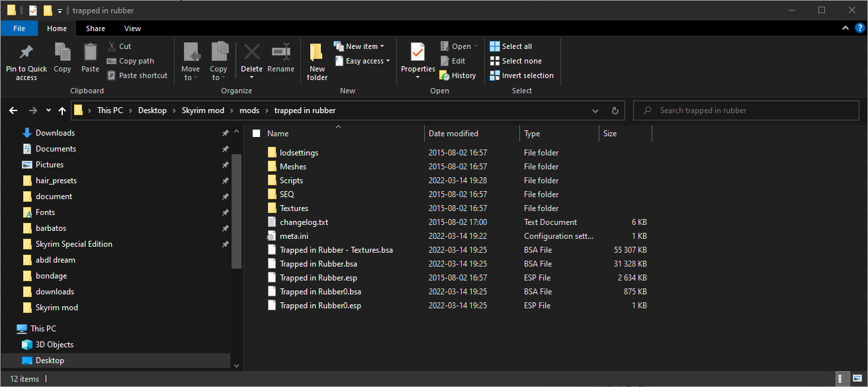
Task: Refresh the current folder
Action: [615, 110]
